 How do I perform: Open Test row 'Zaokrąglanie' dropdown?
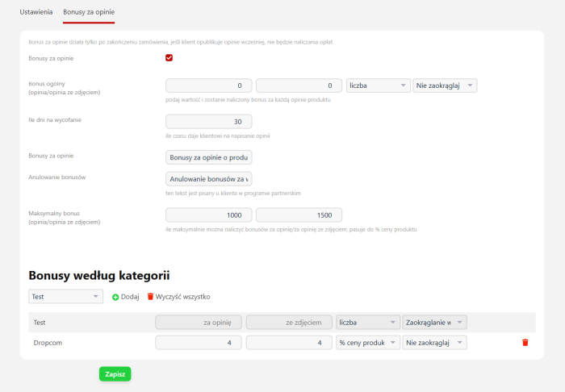434,323
